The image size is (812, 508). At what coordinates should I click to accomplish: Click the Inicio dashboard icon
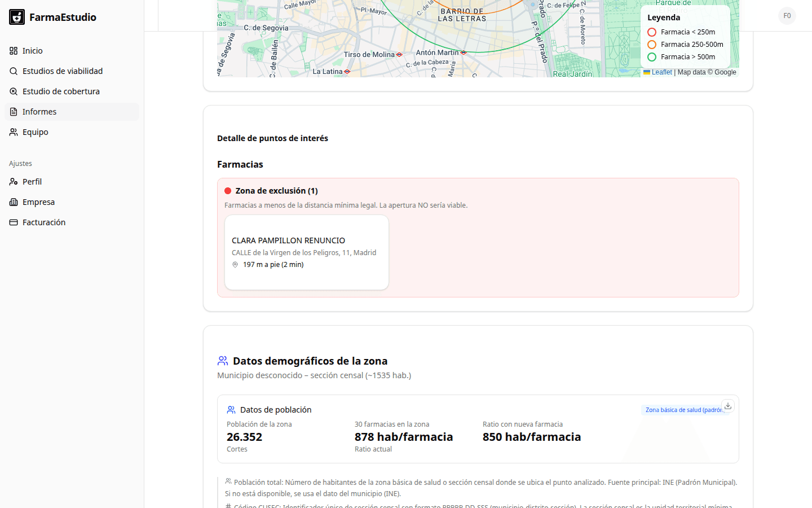click(x=14, y=51)
